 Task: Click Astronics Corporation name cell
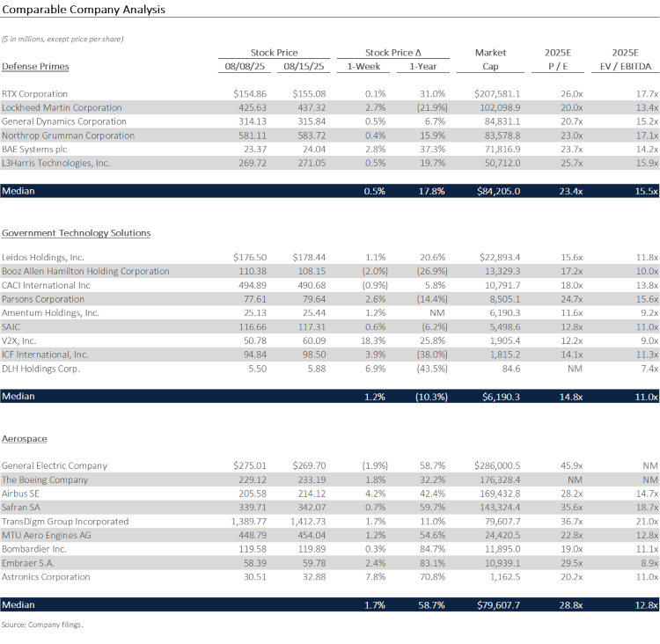coord(46,576)
